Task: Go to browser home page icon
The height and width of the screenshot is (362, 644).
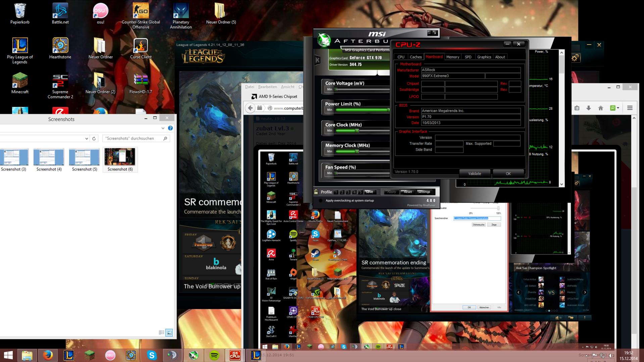Action: 601,108
